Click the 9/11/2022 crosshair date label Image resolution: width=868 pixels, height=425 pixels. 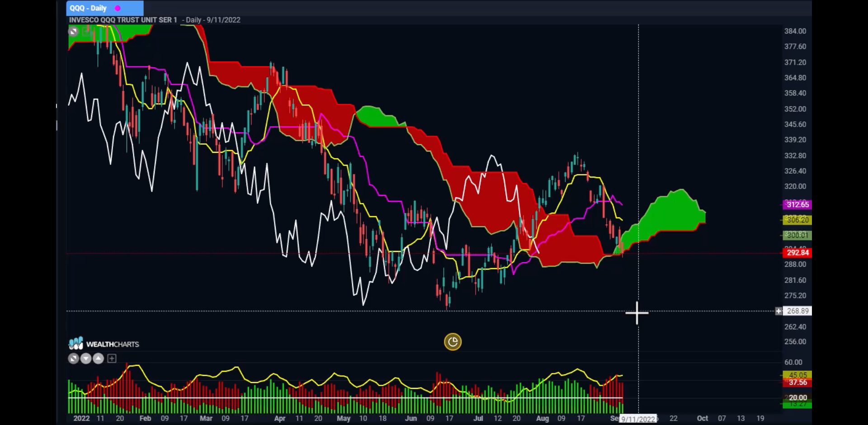pyautogui.click(x=638, y=419)
